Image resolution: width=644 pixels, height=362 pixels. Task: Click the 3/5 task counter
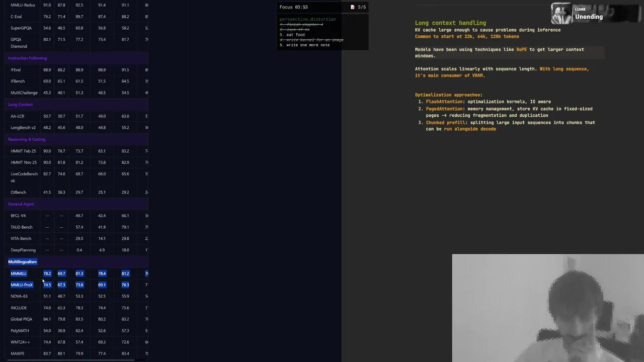(362, 7)
